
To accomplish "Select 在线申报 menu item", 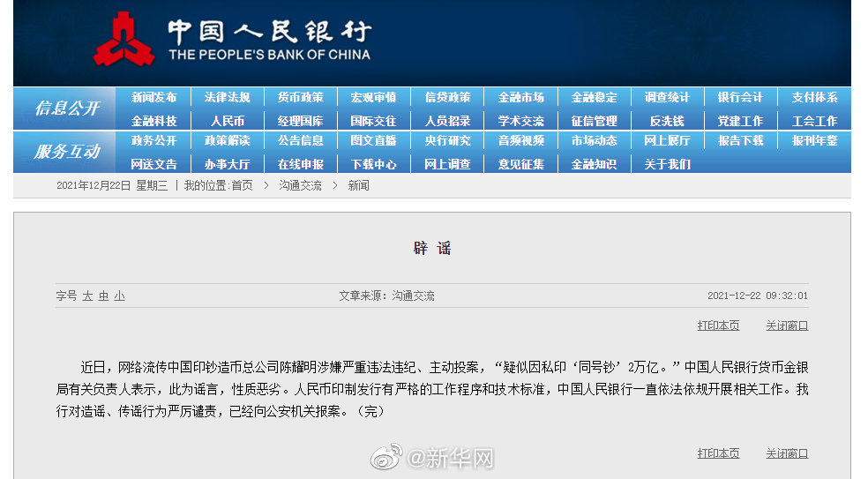I will click(301, 164).
